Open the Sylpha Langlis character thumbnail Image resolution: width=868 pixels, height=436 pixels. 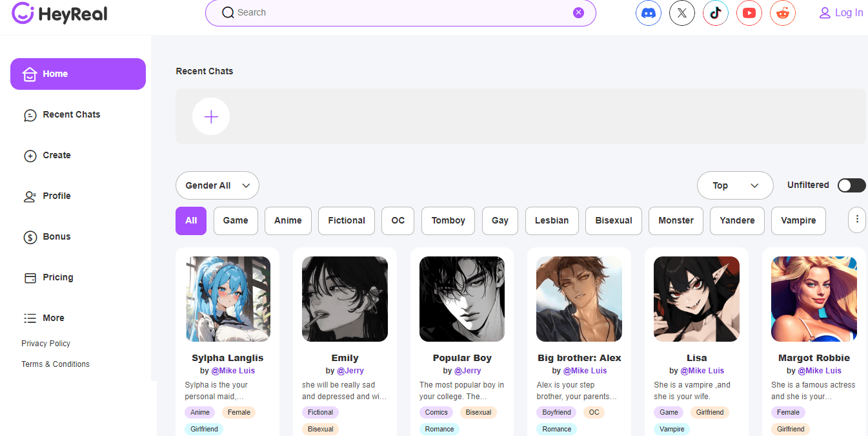tap(227, 298)
